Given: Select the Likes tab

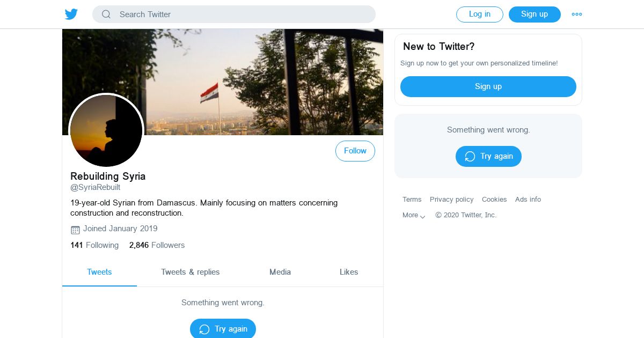Looking at the screenshot, I should (349, 272).
